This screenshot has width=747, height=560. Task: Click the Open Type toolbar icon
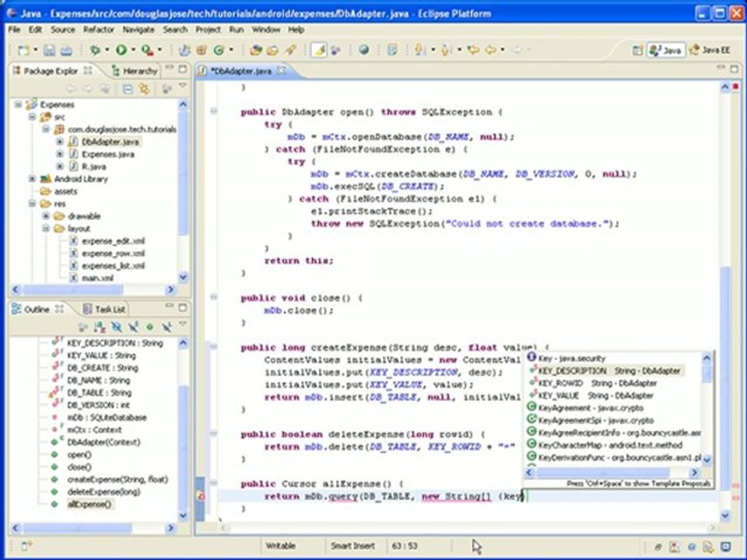(256, 50)
